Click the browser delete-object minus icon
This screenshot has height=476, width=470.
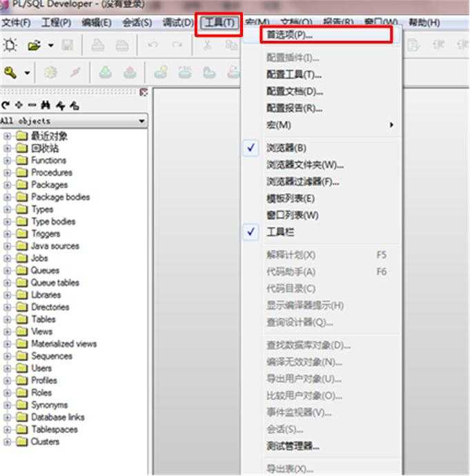32,105
